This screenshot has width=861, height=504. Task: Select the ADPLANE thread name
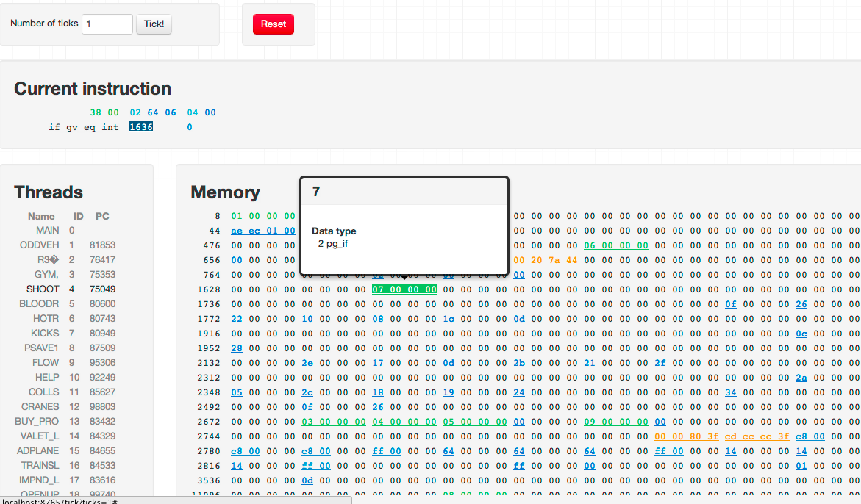point(38,451)
